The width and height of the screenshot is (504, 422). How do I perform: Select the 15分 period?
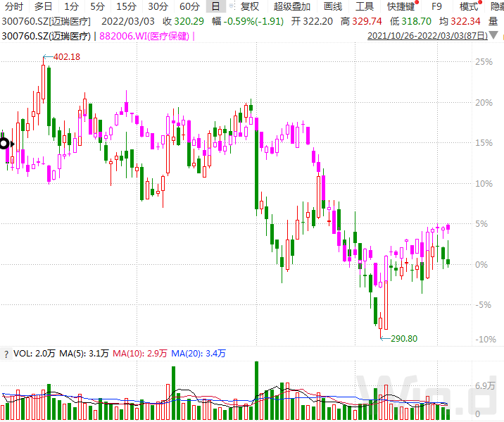coord(126,6)
